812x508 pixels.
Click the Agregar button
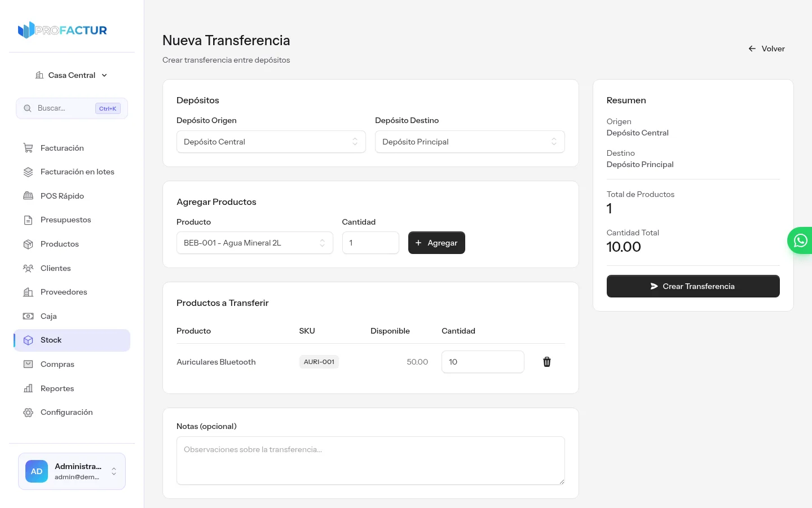tap(436, 243)
